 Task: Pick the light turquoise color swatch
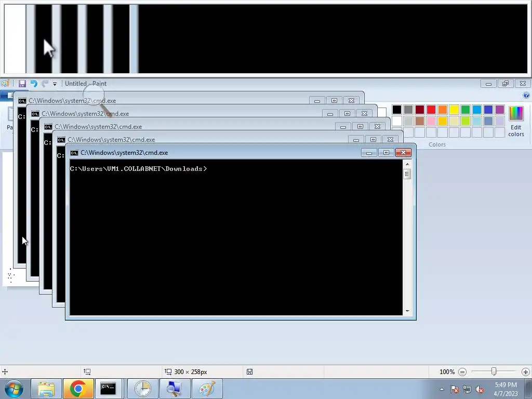pos(477,121)
